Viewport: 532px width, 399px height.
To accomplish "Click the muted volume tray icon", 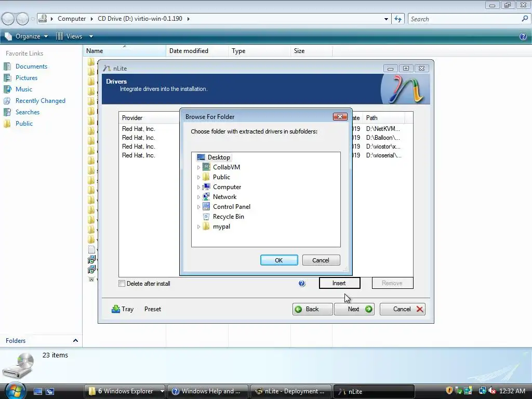I will tap(493, 391).
